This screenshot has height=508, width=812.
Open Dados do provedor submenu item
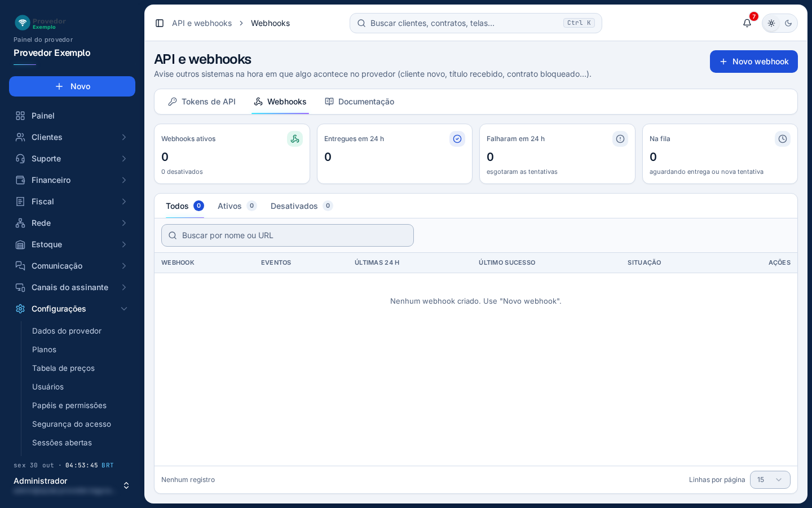click(x=67, y=331)
